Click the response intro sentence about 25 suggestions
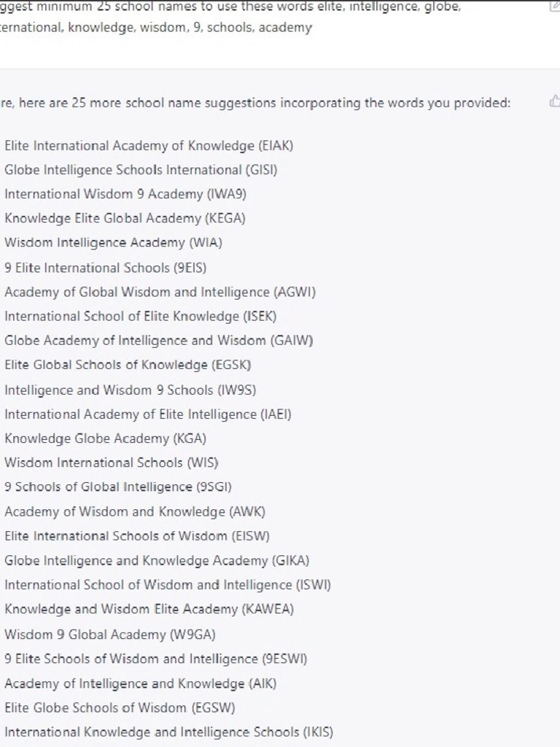Image resolution: width=560 pixels, height=747 pixels. click(x=255, y=103)
